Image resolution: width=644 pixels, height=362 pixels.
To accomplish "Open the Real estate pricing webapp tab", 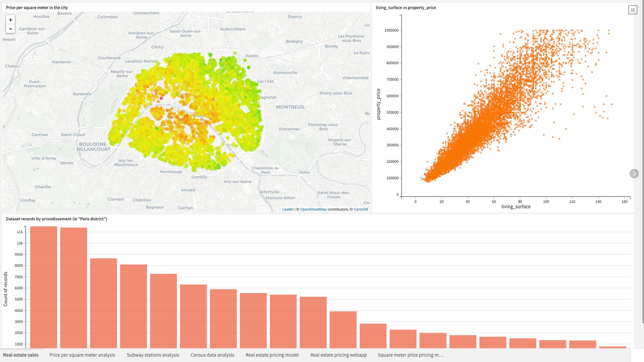I will tap(338, 355).
